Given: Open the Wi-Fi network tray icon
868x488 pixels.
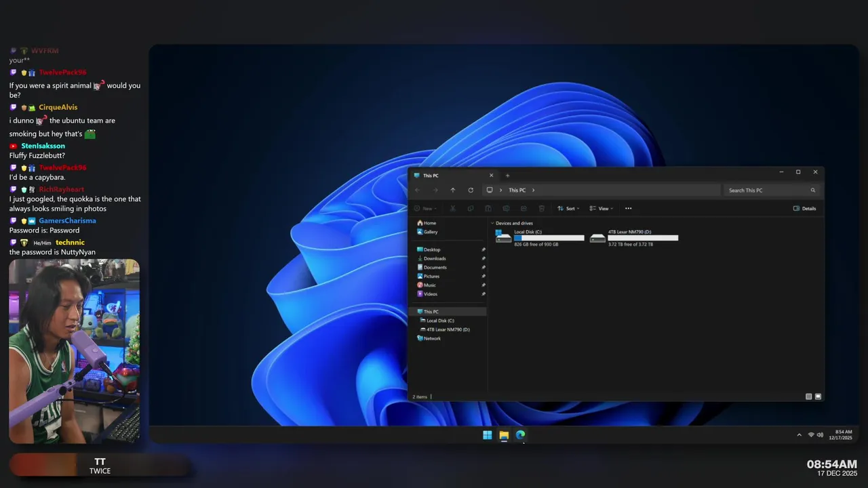Looking at the screenshot, I should [x=811, y=435].
